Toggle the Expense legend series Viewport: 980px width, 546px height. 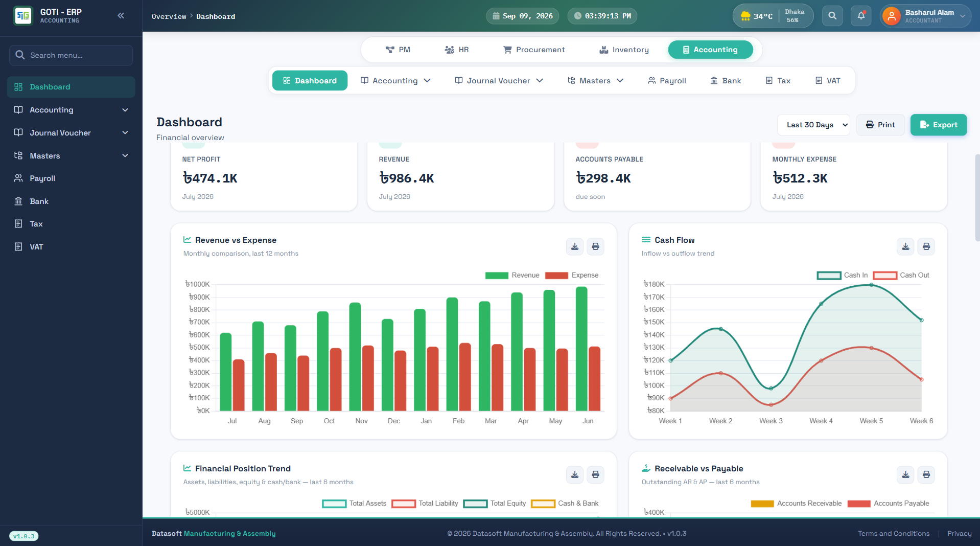click(x=572, y=275)
